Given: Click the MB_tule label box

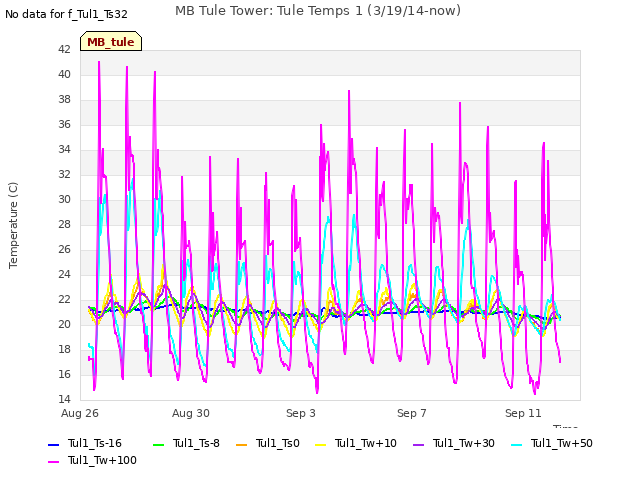Looking at the screenshot, I should [111, 41].
